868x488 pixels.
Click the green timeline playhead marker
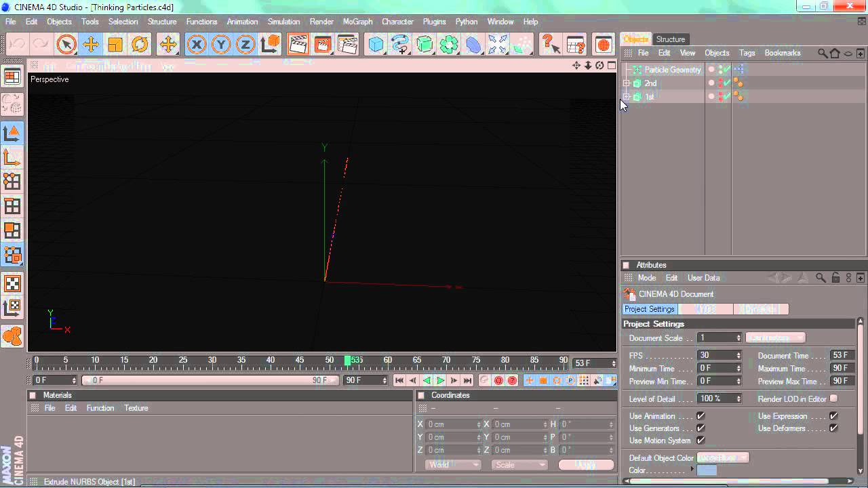pyautogui.click(x=348, y=361)
